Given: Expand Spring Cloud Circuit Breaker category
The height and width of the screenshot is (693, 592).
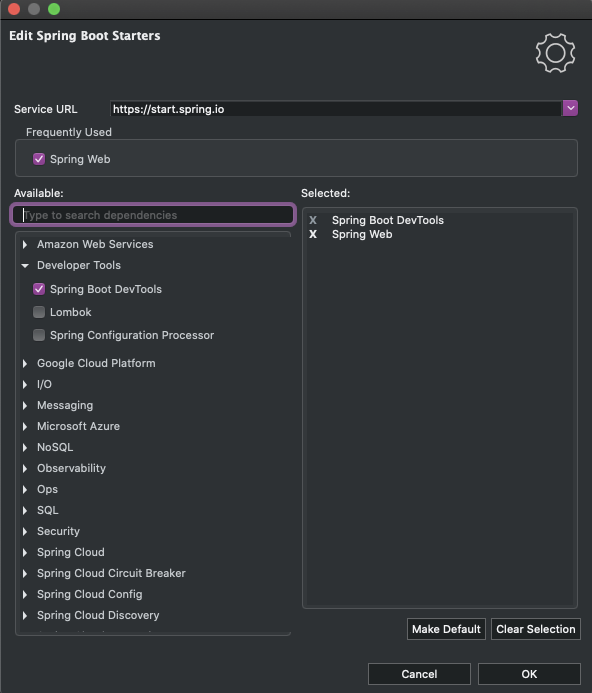Looking at the screenshot, I should (25, 573).
